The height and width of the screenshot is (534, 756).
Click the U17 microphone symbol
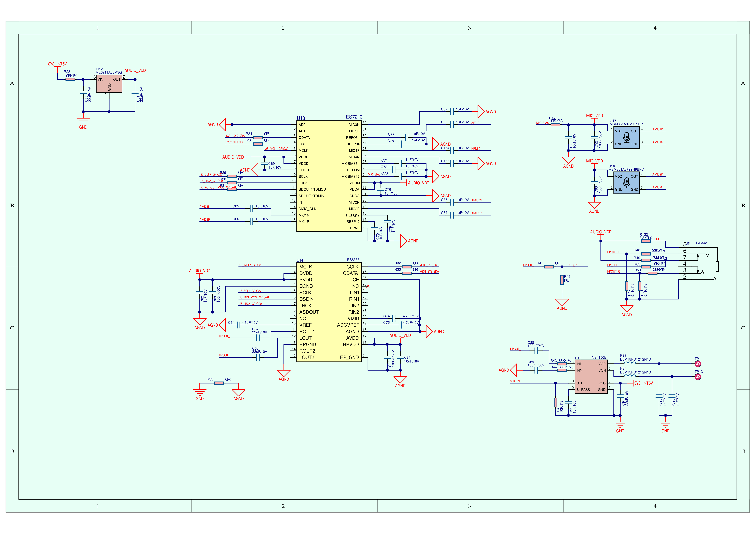(x=627, y=138)
